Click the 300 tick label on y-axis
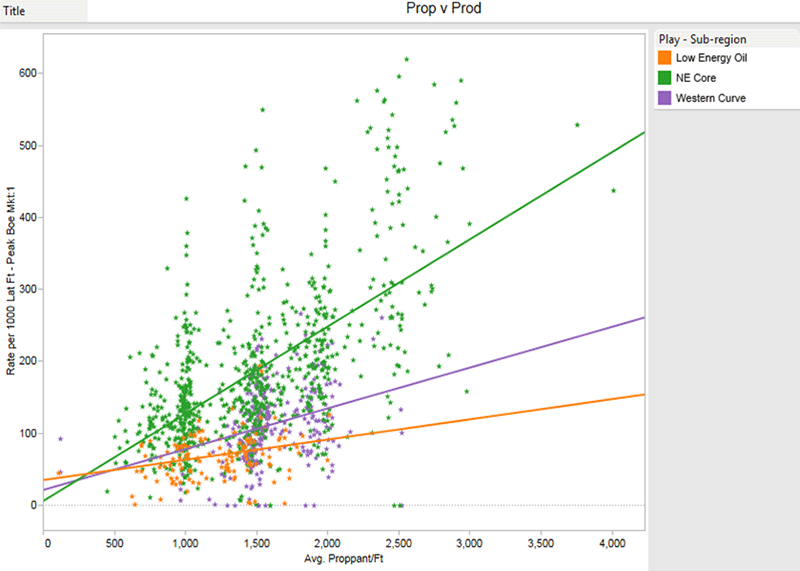Viewport: 800px width, 571px height. coord(27,289)
